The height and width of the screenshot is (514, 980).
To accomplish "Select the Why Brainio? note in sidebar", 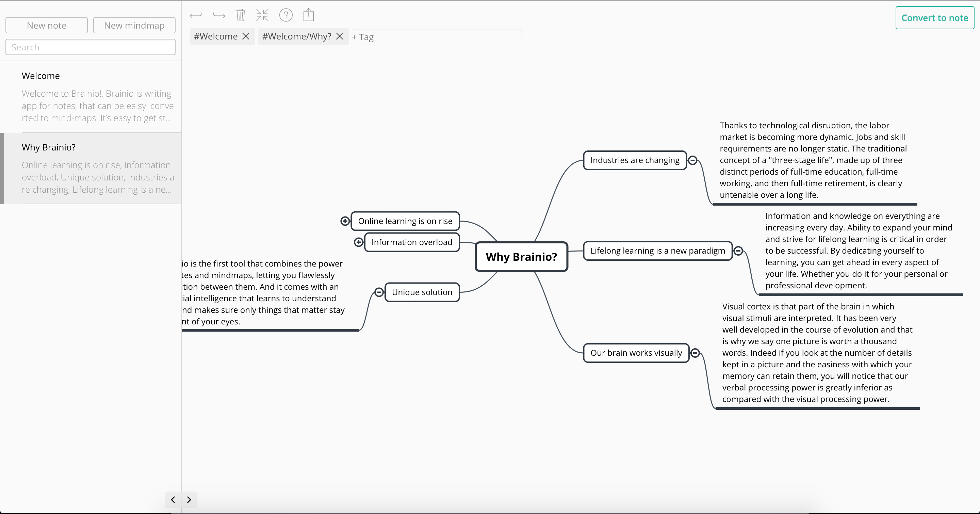I will point(91,168).
